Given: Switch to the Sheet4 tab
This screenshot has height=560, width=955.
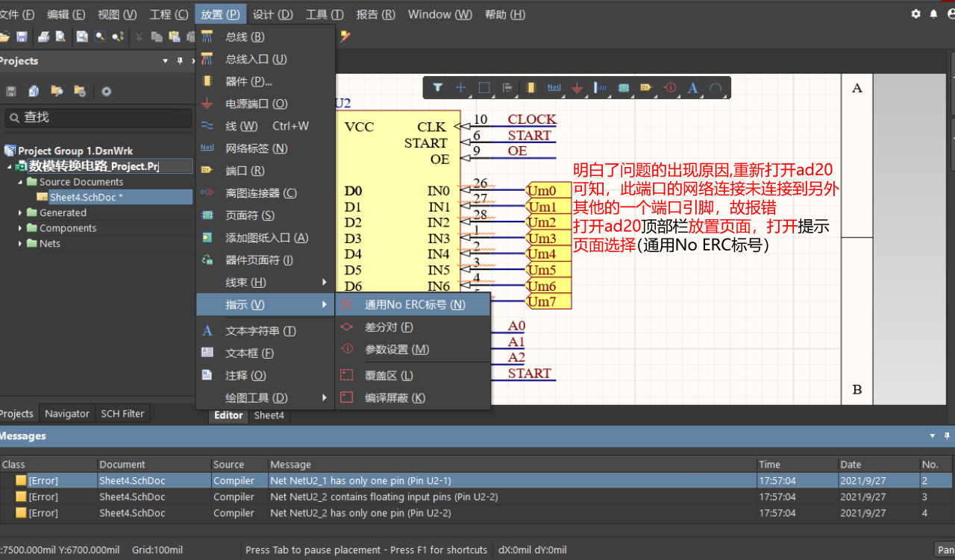Looking at the screenshot, I should (269, 415).
